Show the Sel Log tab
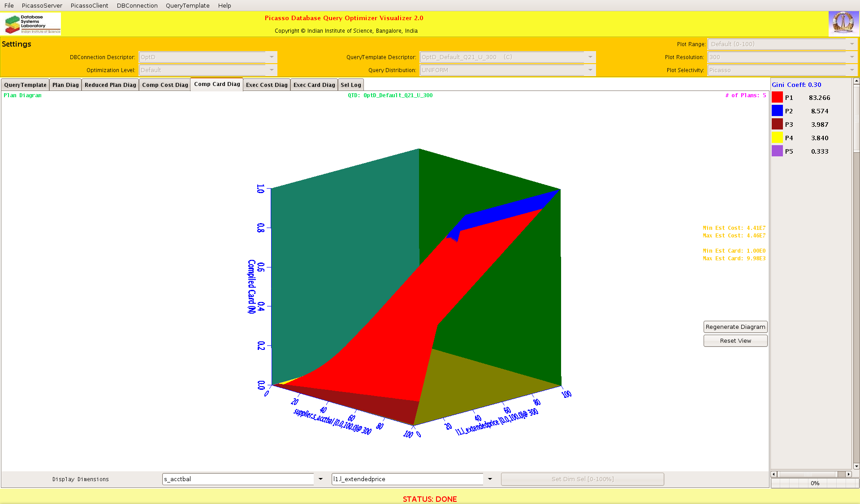Viewport: 860px width, 504px height. [350, 85]
